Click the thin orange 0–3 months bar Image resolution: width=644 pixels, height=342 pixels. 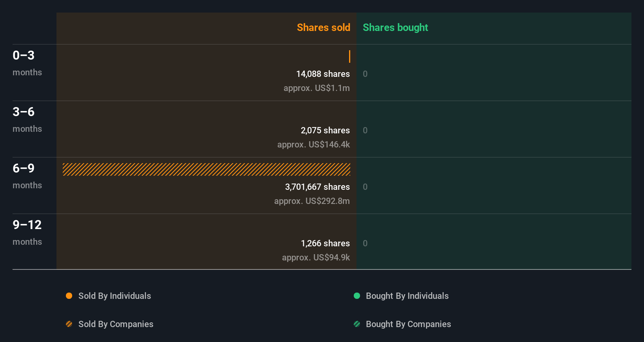[349, 56]
